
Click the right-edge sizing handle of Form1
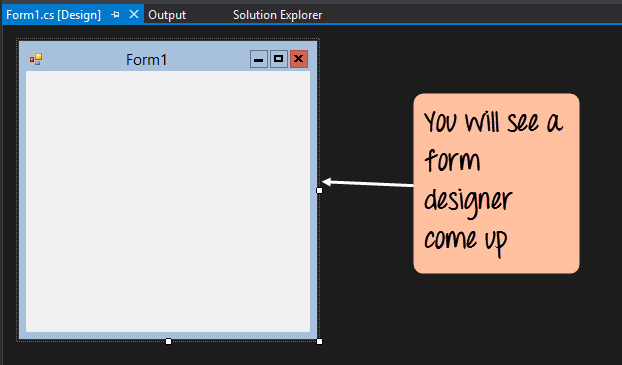319,190
